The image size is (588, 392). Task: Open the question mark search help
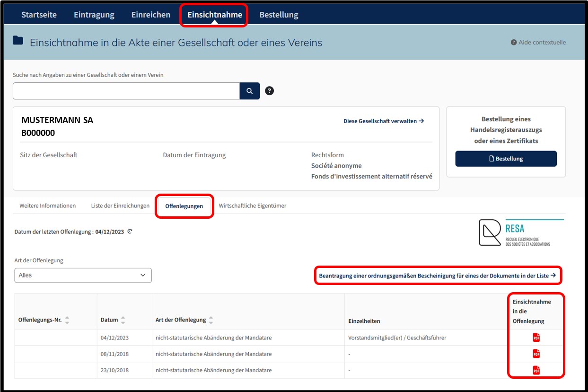[270, 91]
